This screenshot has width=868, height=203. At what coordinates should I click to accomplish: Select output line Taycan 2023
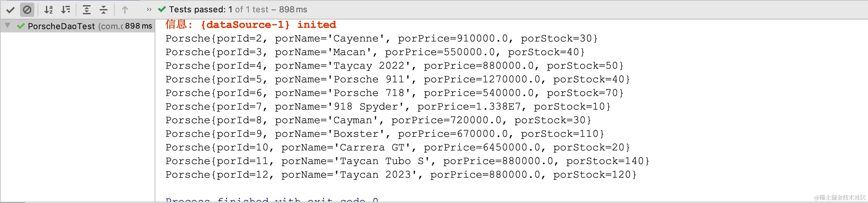tap(401, 175)
